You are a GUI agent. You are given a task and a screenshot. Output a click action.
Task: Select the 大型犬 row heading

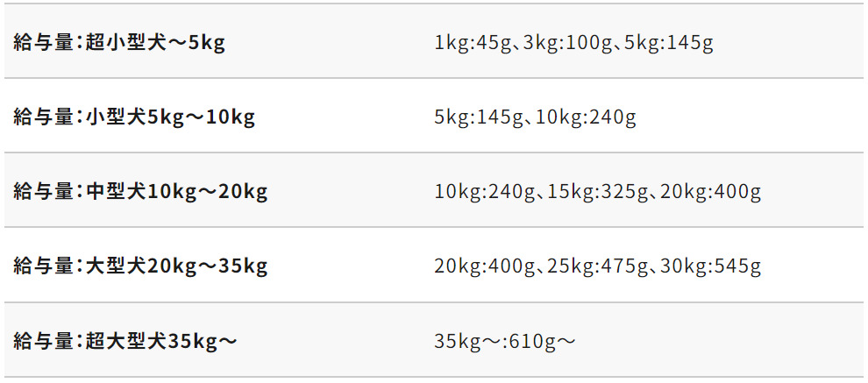click(x=116, y=266)
